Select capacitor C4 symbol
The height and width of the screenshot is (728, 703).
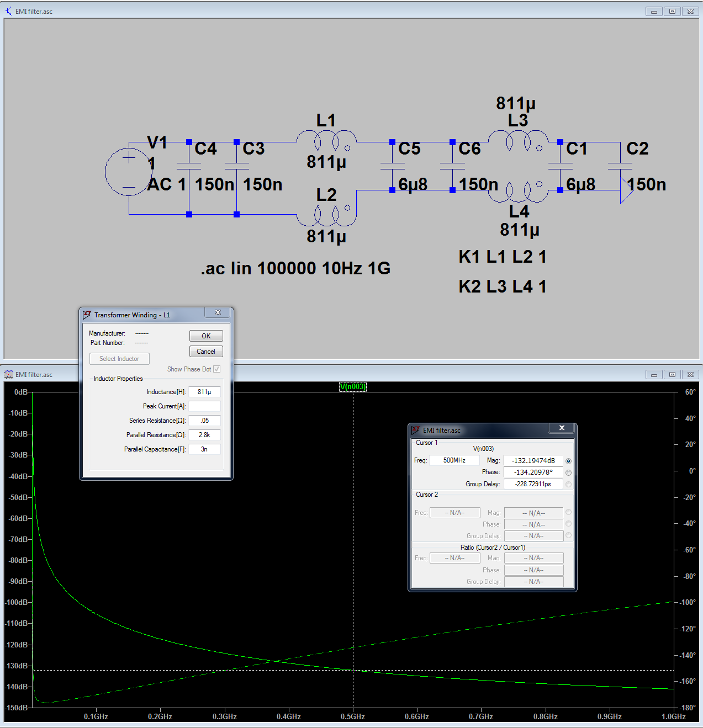point(189,166)
